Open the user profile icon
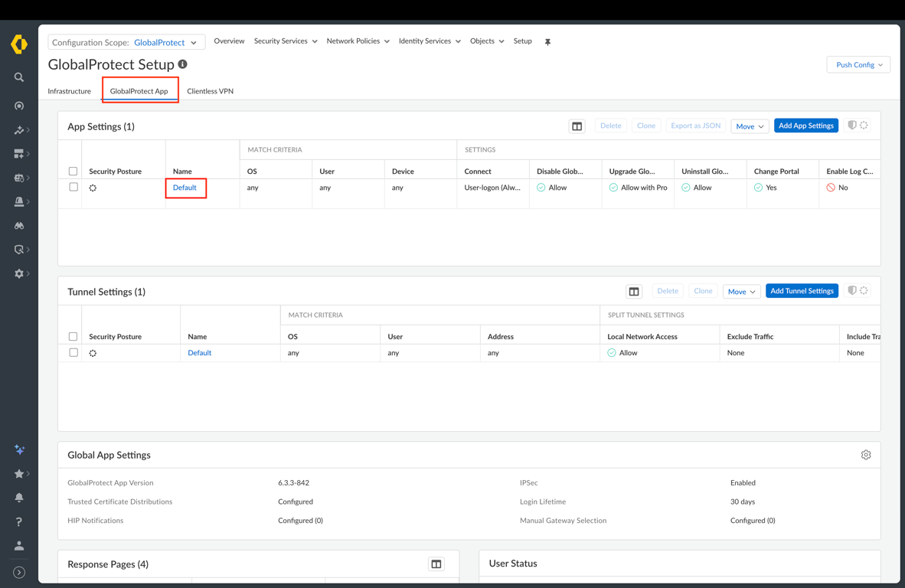This screenshot has width=905, height=588. point(19,545)
